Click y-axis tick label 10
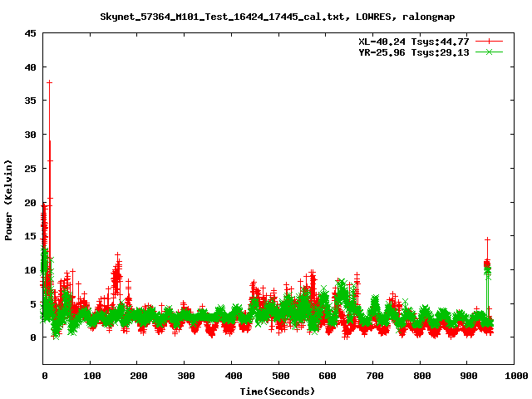This screenshot has width=532, height=399. coord(30,269)
